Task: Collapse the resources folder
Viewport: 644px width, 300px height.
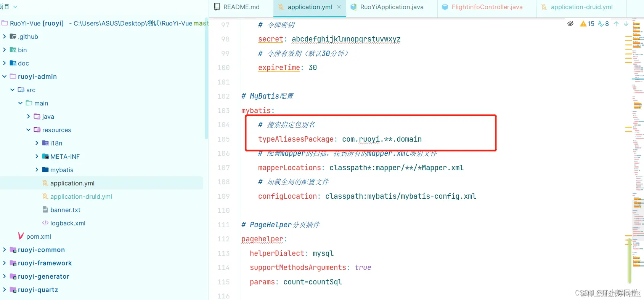Action: point(29,130)
